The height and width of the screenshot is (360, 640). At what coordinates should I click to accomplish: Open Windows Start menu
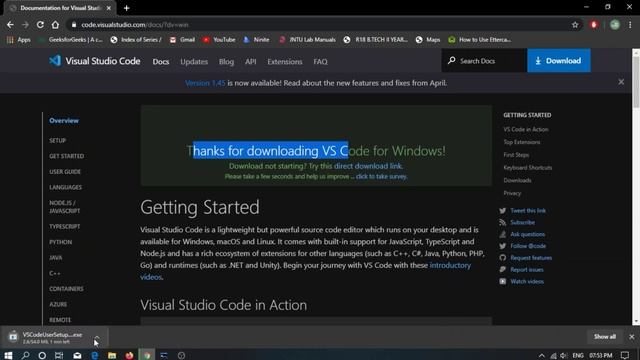[x=8, y=355]
